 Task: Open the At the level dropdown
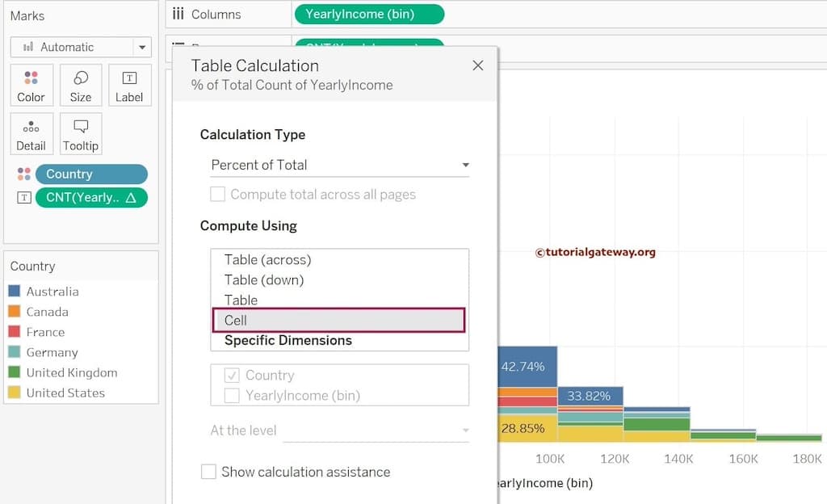tap(376, 430)
